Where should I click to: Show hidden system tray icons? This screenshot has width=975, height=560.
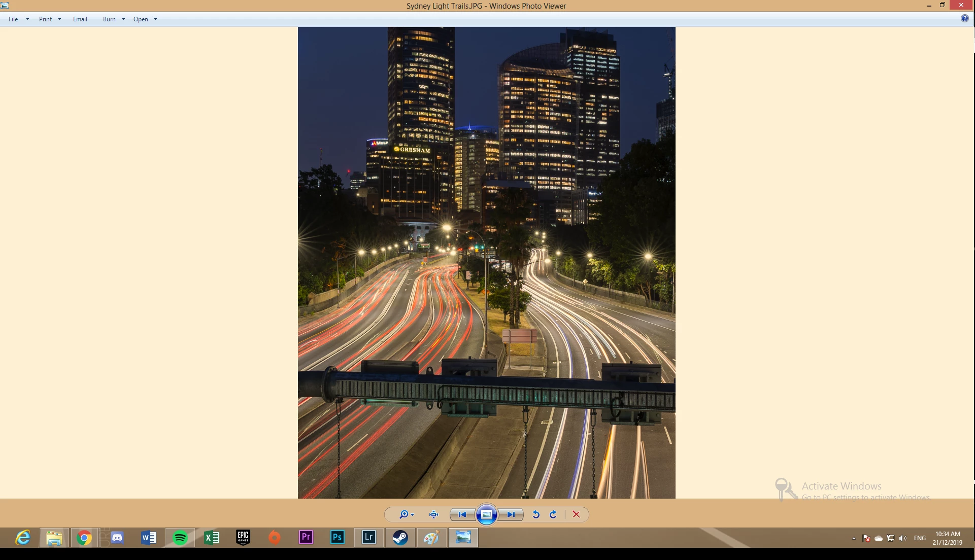tap(854, 538)
